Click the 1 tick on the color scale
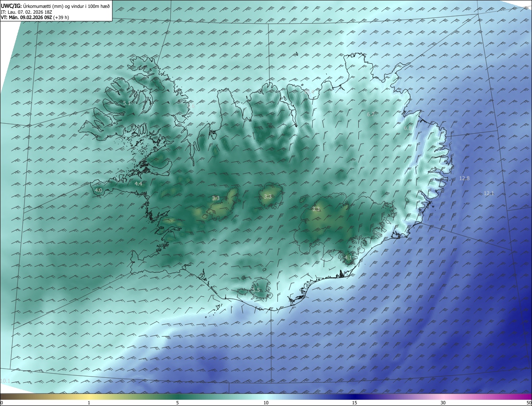The height and width of the screenshot is (406, 532). pos(89,403)
